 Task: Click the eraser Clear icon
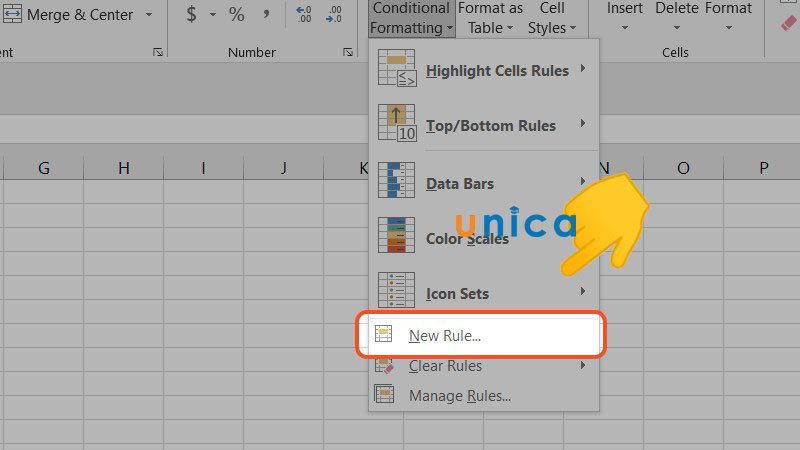(x=789, y=23)
